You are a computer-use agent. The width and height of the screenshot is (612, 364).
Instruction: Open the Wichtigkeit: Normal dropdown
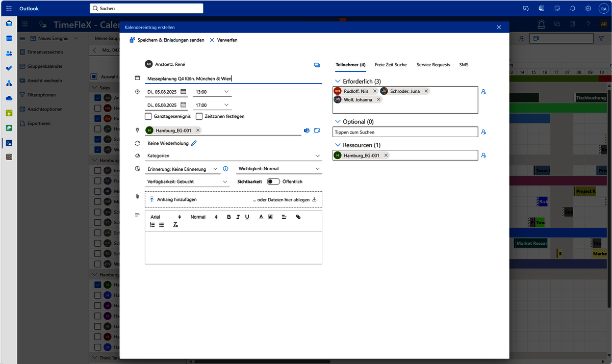279,169
